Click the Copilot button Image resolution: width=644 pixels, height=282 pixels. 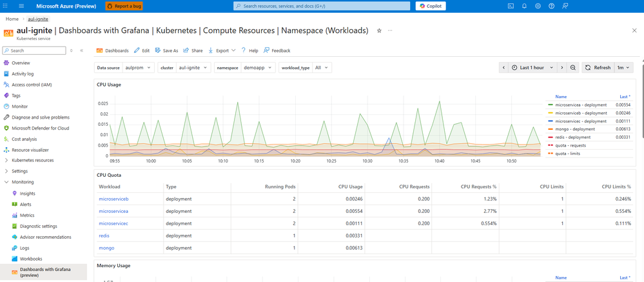coord(431,6)
